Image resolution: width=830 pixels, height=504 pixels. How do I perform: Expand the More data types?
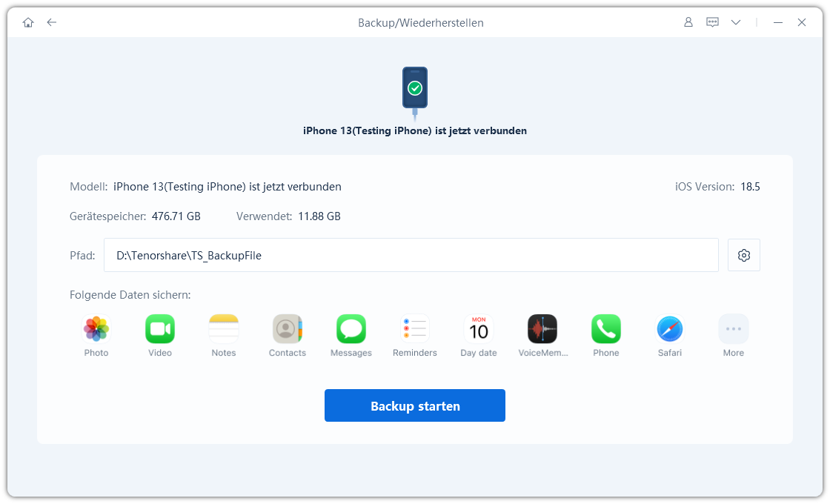coord(734,329)
